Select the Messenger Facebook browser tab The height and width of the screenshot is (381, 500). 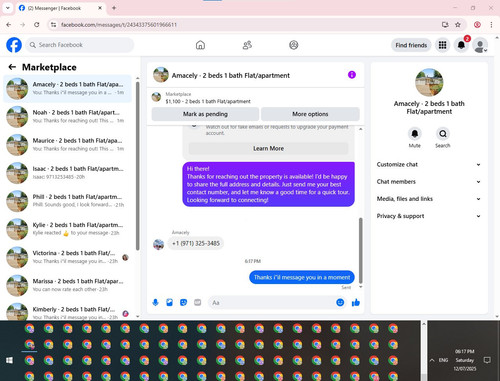point(60,8)
